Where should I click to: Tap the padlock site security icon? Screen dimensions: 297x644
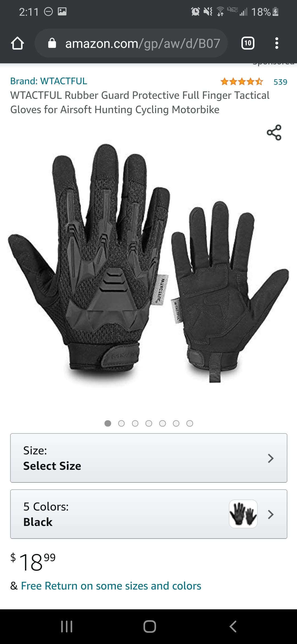52,43
